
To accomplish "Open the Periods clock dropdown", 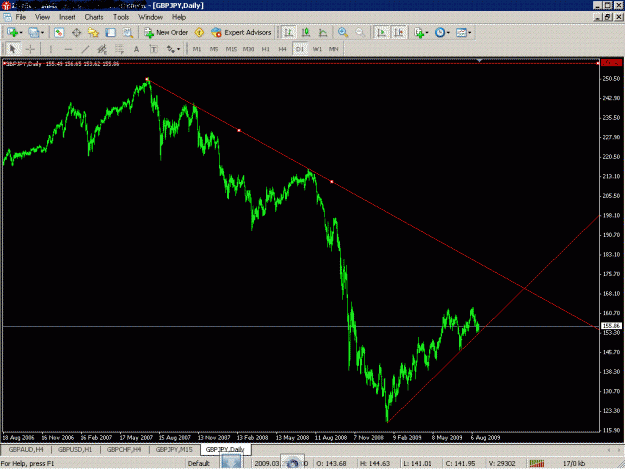I will 442,32.
